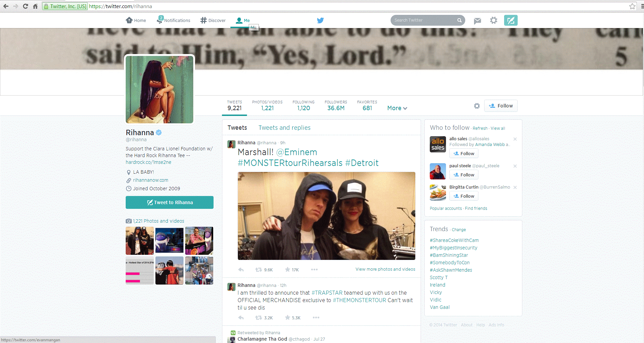Open the Discover tab
644x343 pixels.
click(x=213, y=20)
